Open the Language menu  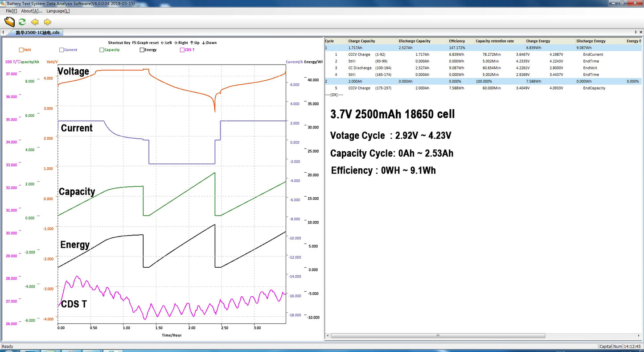pos(58,11)
